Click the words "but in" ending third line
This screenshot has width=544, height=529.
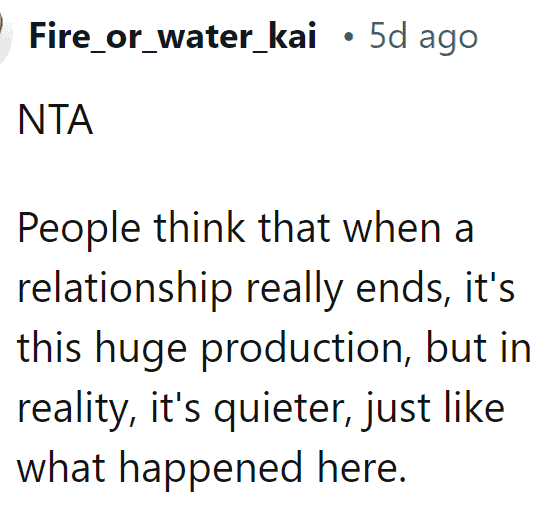(478, 347)
